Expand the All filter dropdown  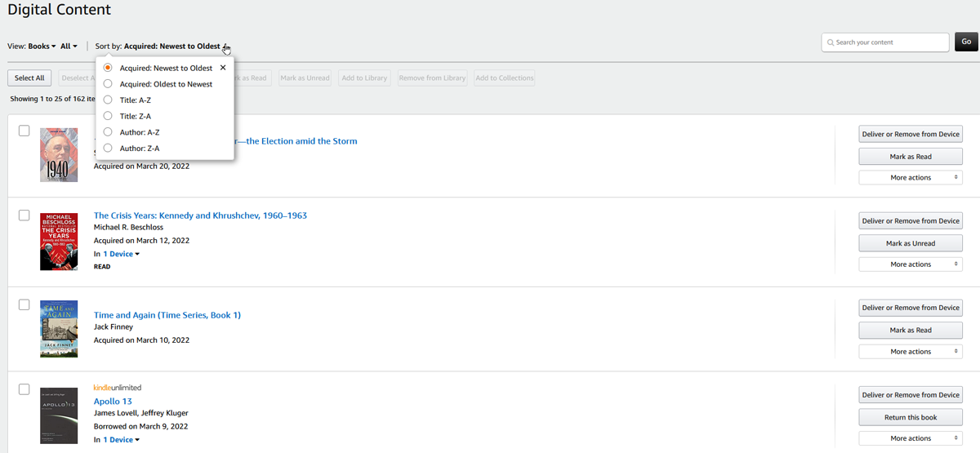point(69,47)
